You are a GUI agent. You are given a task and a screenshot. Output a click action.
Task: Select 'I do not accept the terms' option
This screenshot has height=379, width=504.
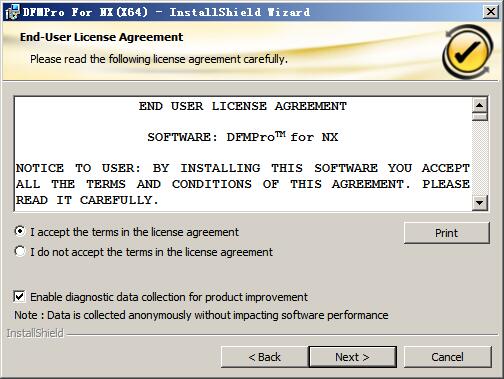[20, 251]
